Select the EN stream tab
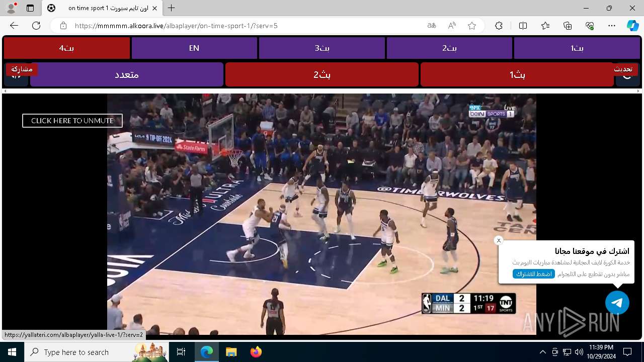The image size is (644, 362). pos(194,48)
